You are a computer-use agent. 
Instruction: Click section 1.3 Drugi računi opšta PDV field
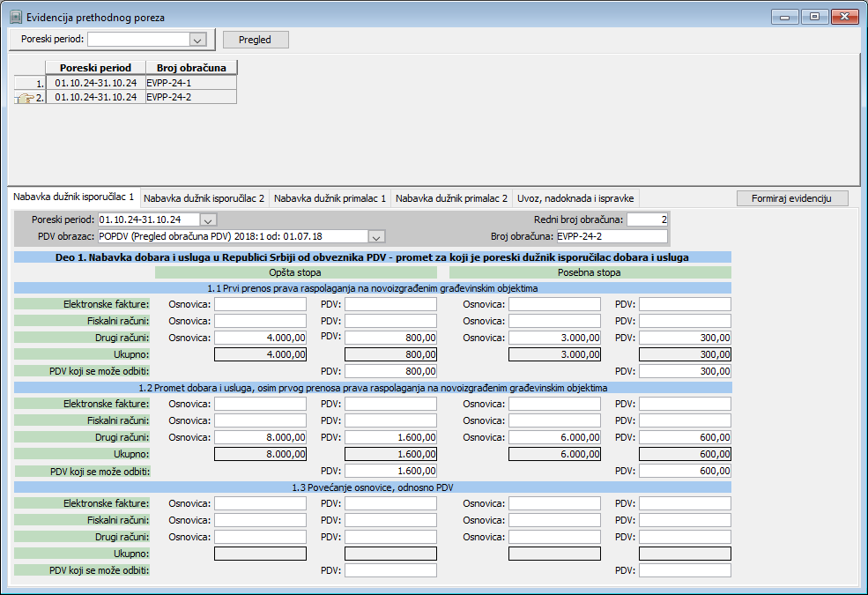point(391,537)
